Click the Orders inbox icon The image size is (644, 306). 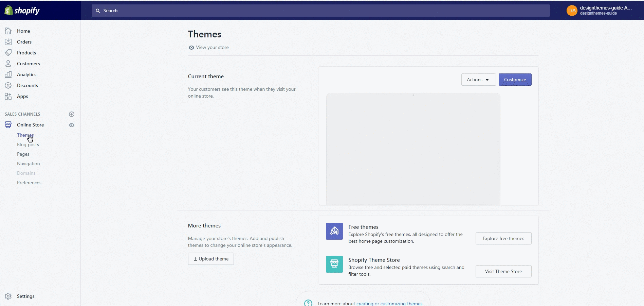click(x=8, y=42)
